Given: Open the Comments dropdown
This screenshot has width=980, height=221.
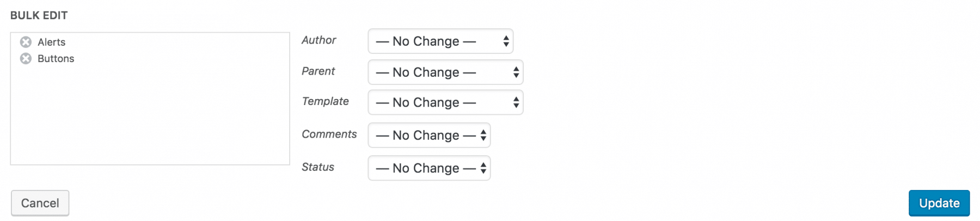Looking at the screenshot, I should pos(428,136).
